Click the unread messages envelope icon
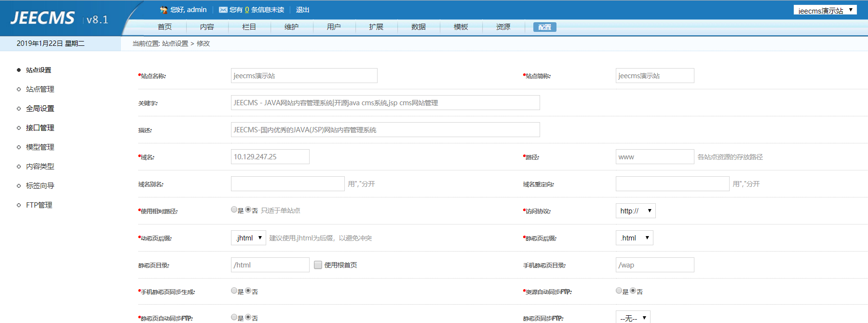 (223, 10)
